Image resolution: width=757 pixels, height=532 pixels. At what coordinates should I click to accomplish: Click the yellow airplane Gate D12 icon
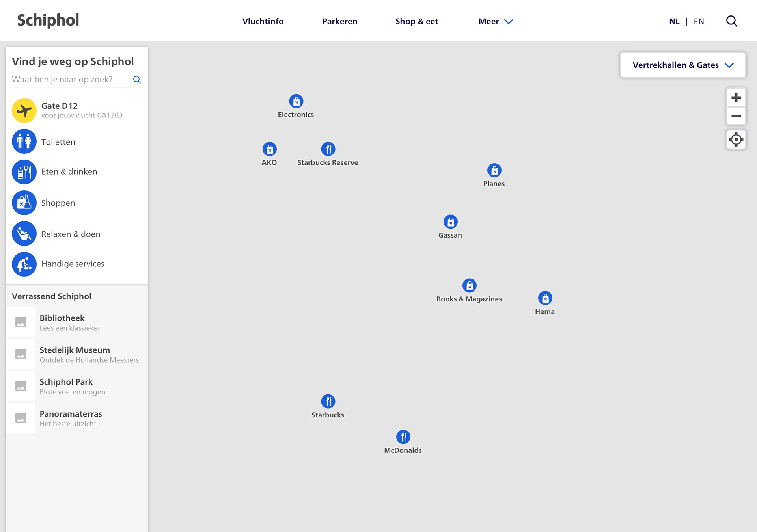[24, 110]
